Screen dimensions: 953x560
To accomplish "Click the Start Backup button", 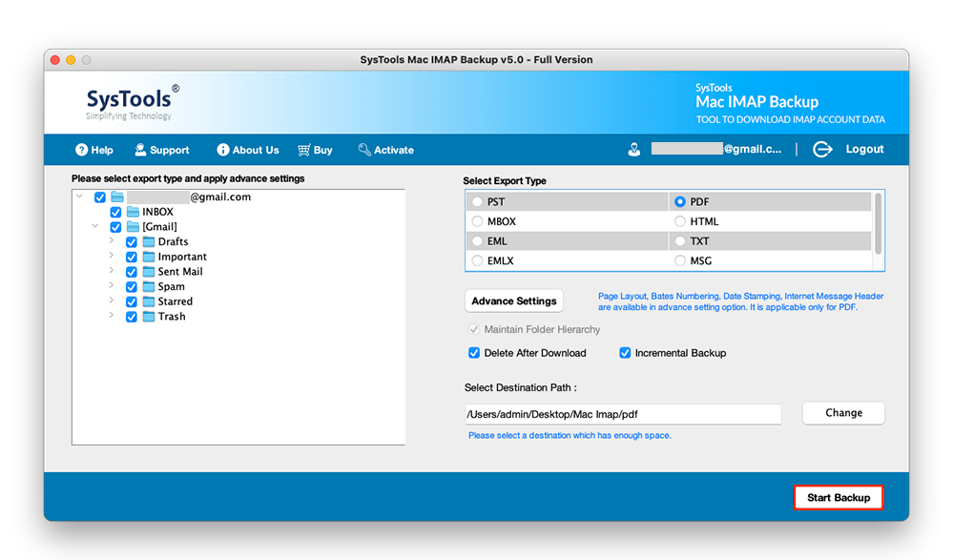I will tap(839, 497).
